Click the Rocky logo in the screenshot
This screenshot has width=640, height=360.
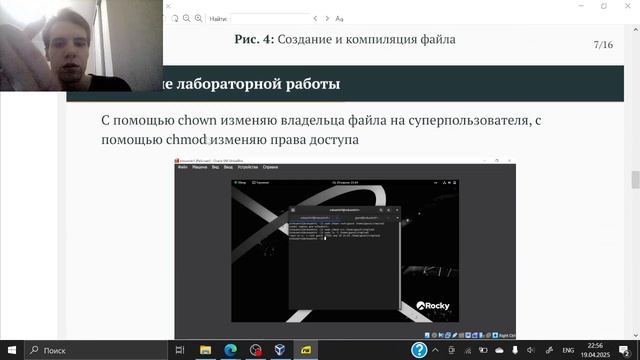pyautogui.click(x=433, y=306)
